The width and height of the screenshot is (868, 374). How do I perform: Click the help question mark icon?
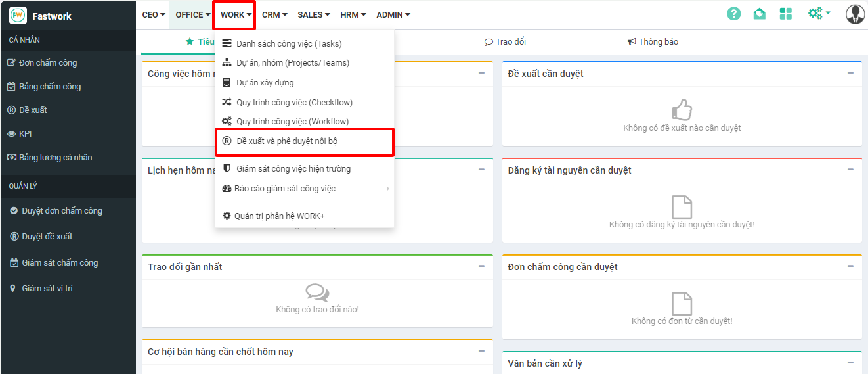(x=733, y=14)
